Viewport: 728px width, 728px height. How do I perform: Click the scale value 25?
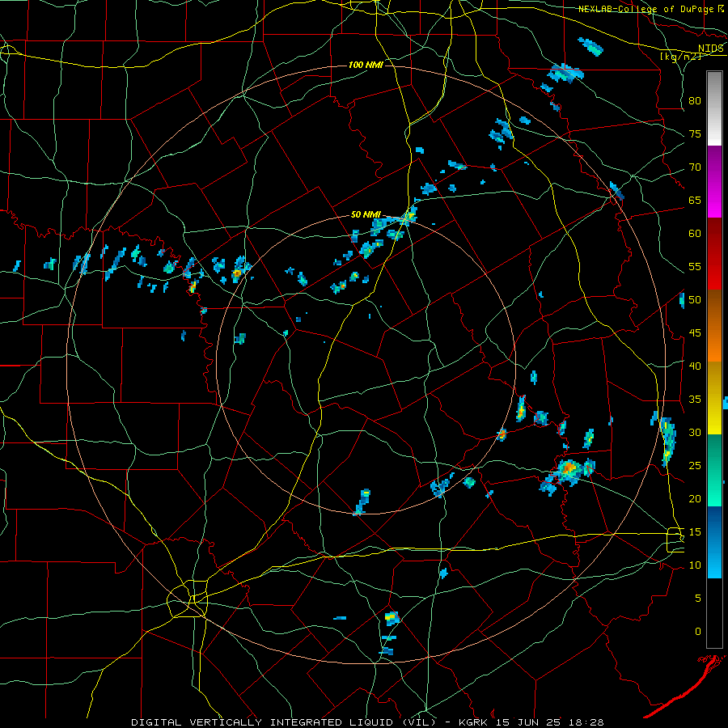[695, 466]
